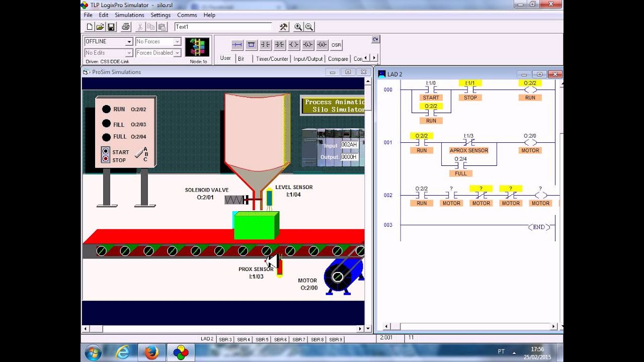This screenshot has height=362, width=644.
Task: Print using the printer toolbar icon
Action: tap(126, 27)
